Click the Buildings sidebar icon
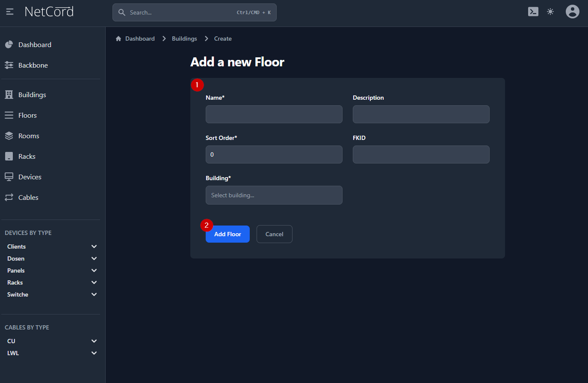Viewport: 588px width, 383px height. point(9,95)
